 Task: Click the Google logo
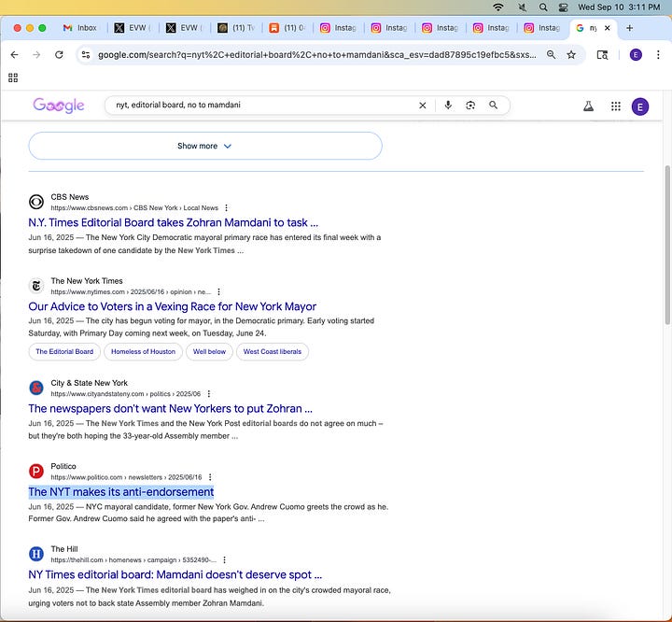(59, 106)
